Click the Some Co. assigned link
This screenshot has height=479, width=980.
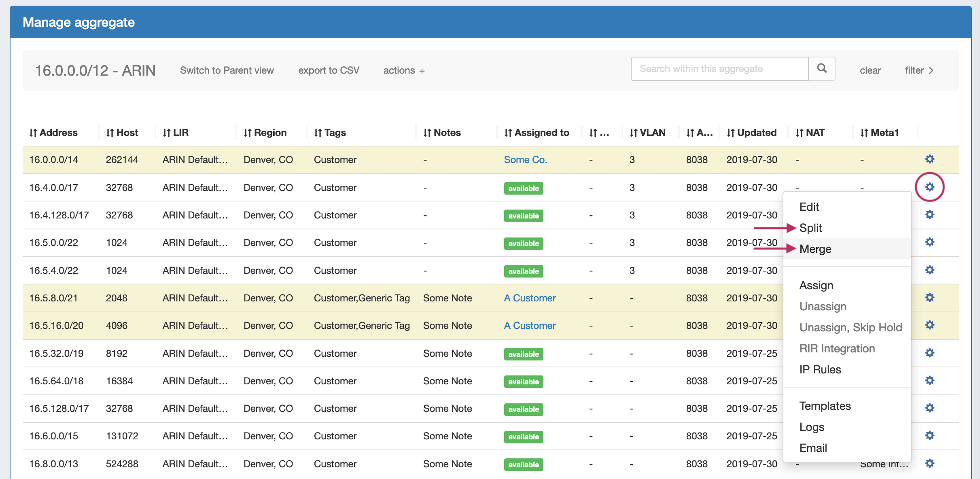click(x=525, y=160)
